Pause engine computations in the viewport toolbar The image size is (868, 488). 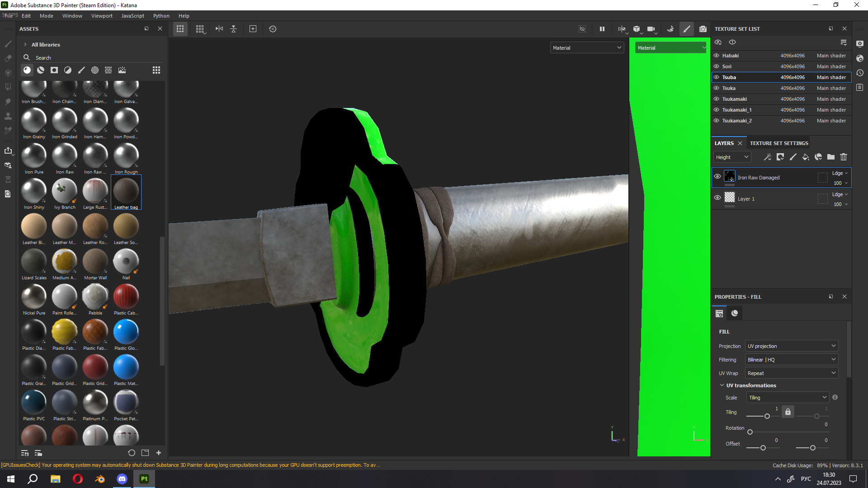pyautogui.click(x=602, y=28)
